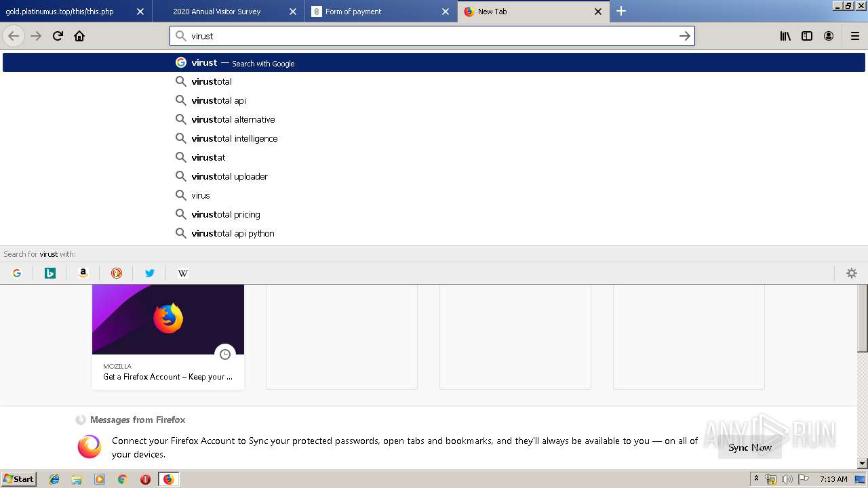
Task: Open the Firefox home page icon
Action: coord(79,36)
